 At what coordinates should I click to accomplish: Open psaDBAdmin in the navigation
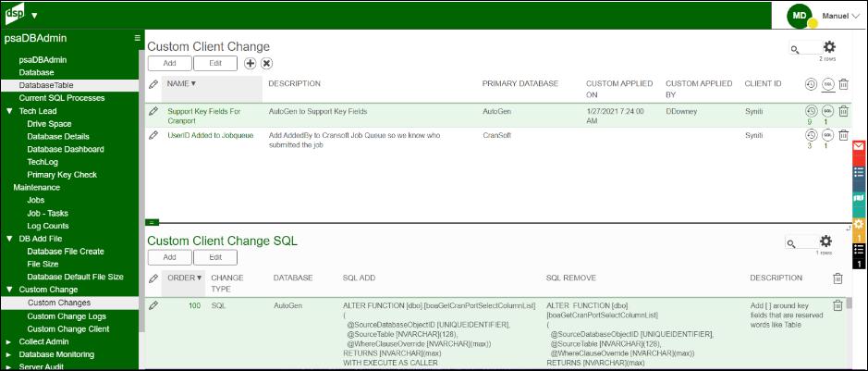pos(43,60)
